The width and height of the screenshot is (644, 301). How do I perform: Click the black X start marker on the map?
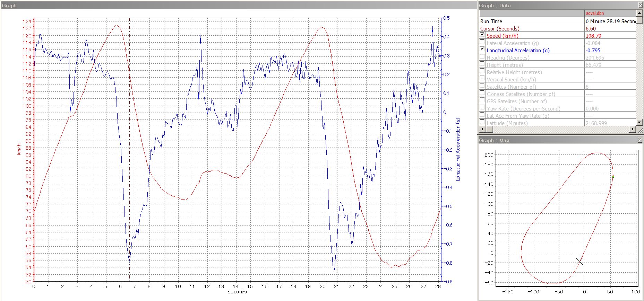coord(579,262)
